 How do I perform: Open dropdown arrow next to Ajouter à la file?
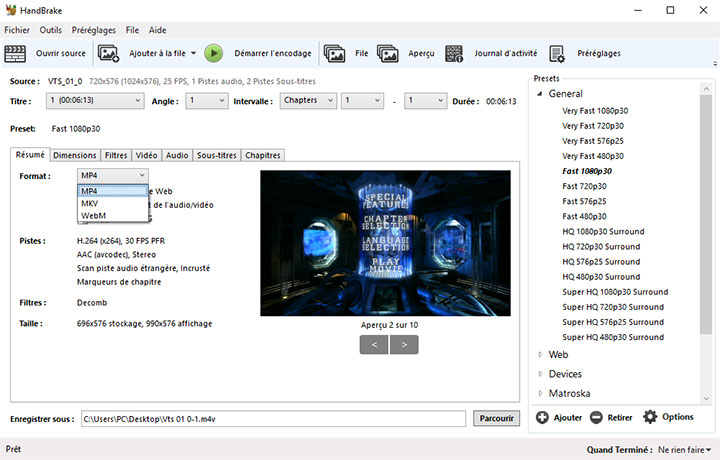click(193, 53)
